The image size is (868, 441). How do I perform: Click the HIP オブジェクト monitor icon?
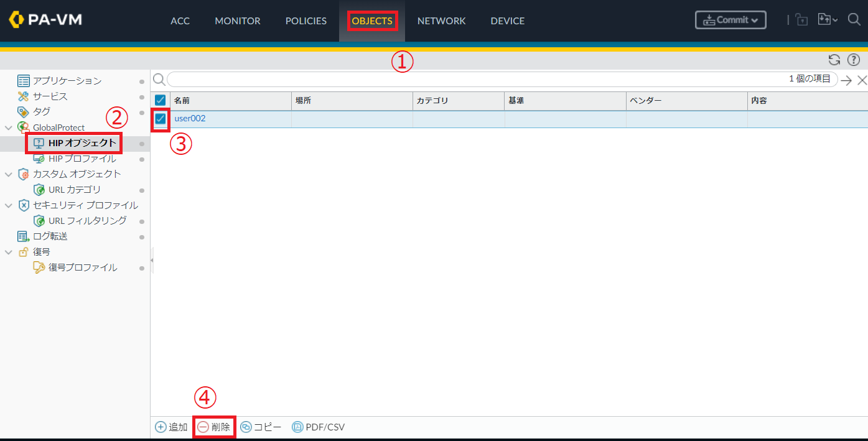(x=39, y=144)
